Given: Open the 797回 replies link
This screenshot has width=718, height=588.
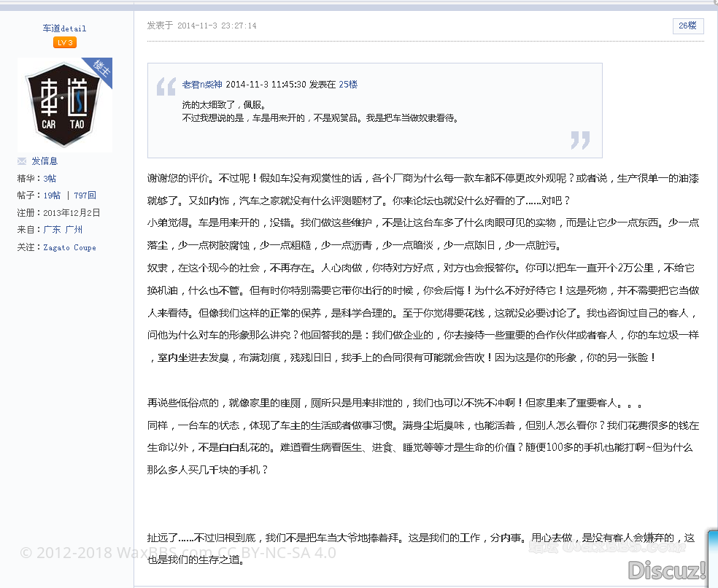Looking at the screenshot, I should (x=85, y=196).
